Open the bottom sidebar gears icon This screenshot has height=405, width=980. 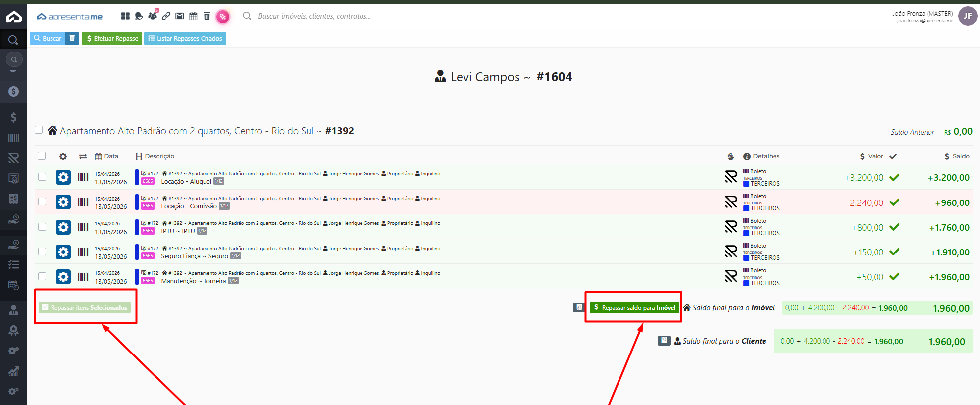13,391
